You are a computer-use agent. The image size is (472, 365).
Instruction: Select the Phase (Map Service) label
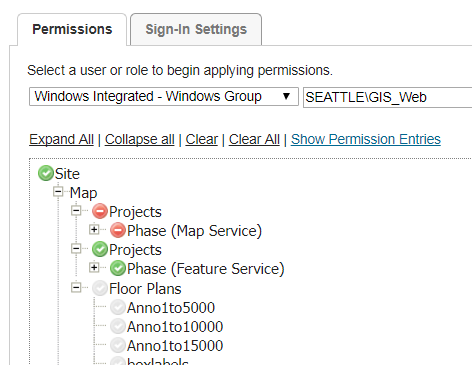194,231
